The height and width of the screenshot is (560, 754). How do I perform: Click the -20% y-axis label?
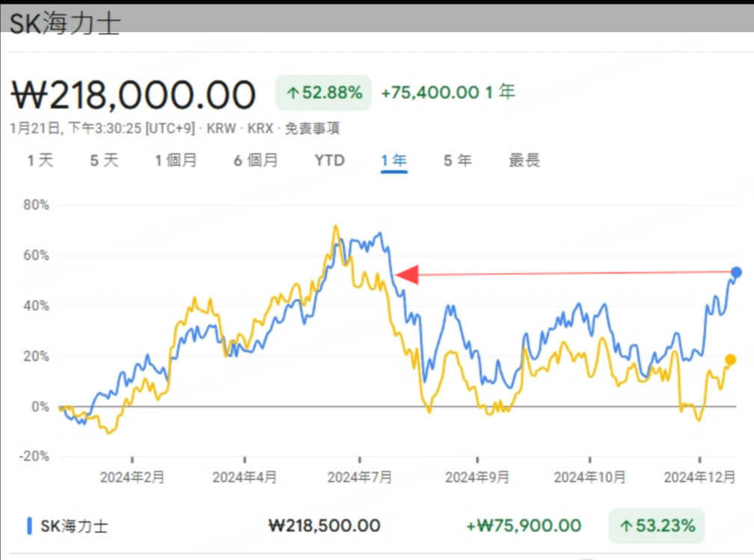click(34, 456)
